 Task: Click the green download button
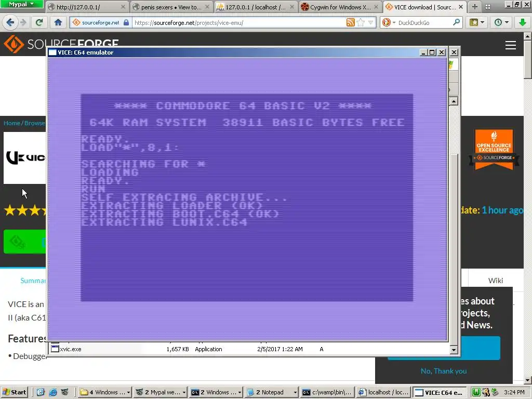point(25,242)
